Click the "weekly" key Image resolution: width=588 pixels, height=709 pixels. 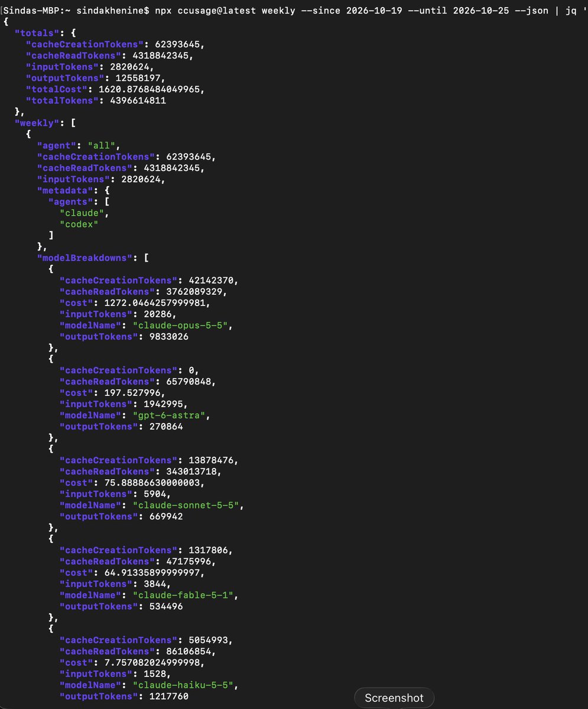pos(37,123)
